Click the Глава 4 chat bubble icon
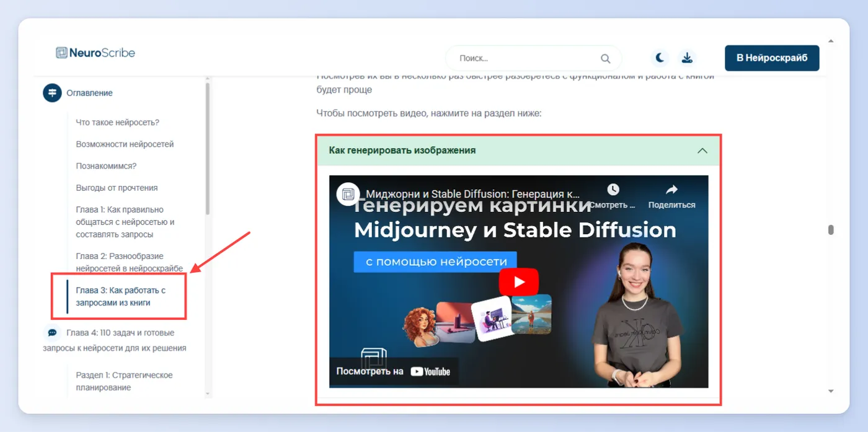This screenshot has height=432, width=868. [x=52, y=333]
